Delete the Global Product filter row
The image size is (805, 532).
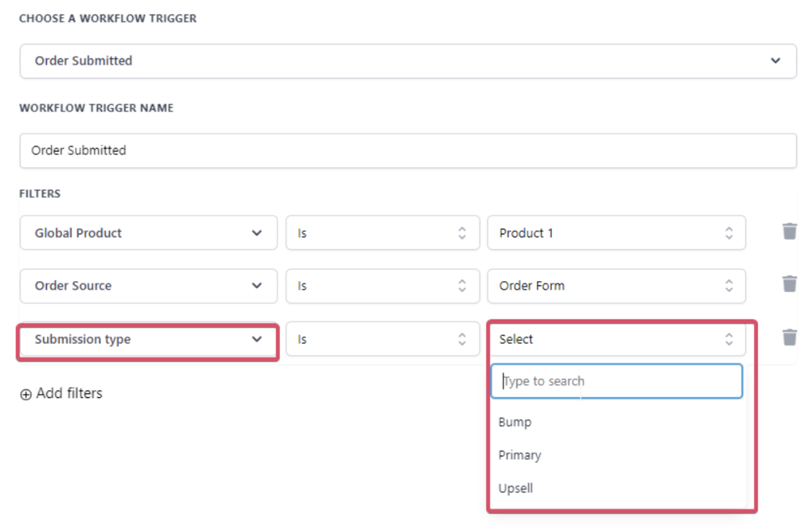click(x=789, y=231)
